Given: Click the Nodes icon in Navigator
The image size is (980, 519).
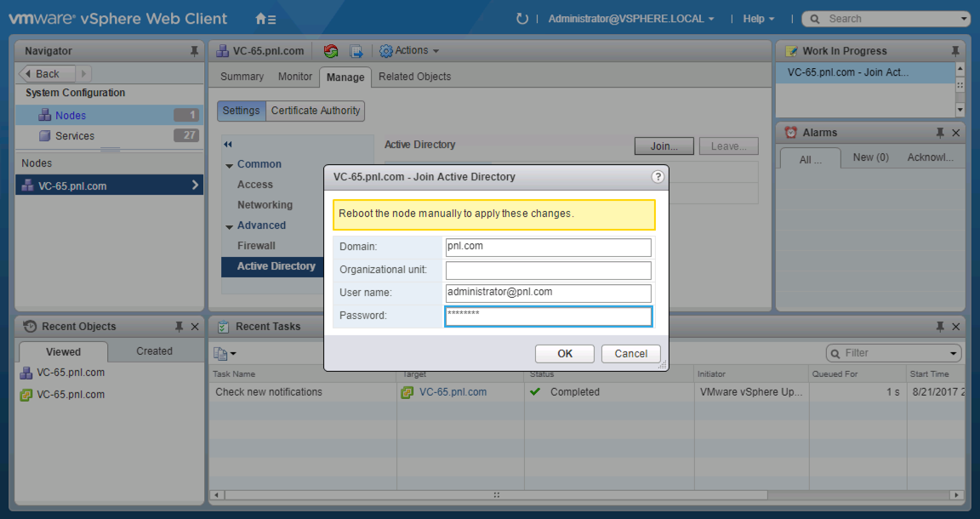Looking at the screenshot, I should coord(44,115).
